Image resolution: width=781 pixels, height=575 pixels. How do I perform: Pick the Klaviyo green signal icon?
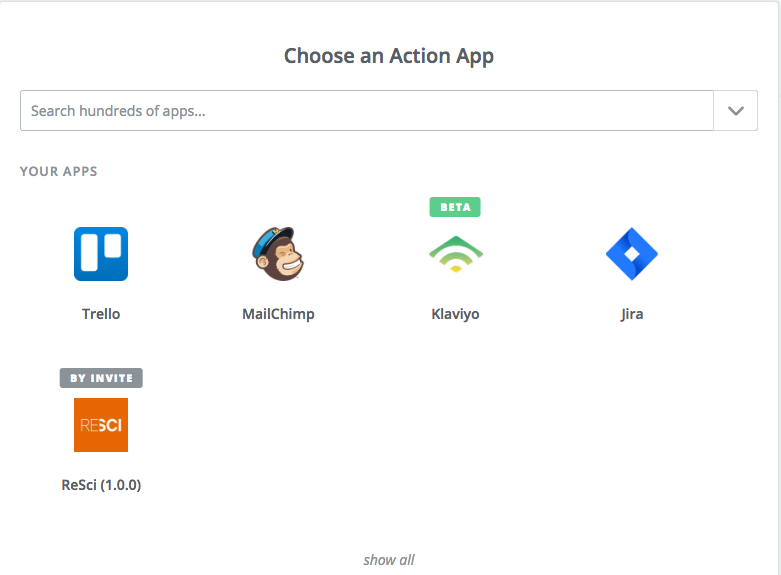click(x=455, y=254)
